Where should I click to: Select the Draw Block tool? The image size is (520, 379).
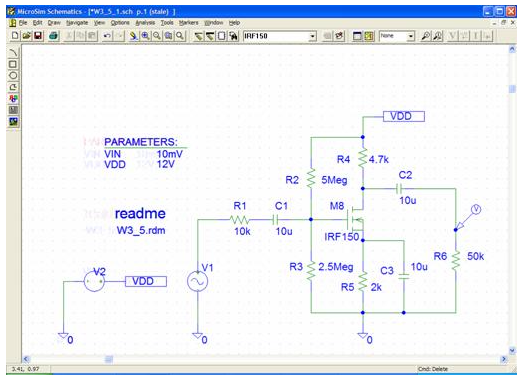tap(222, 36)
